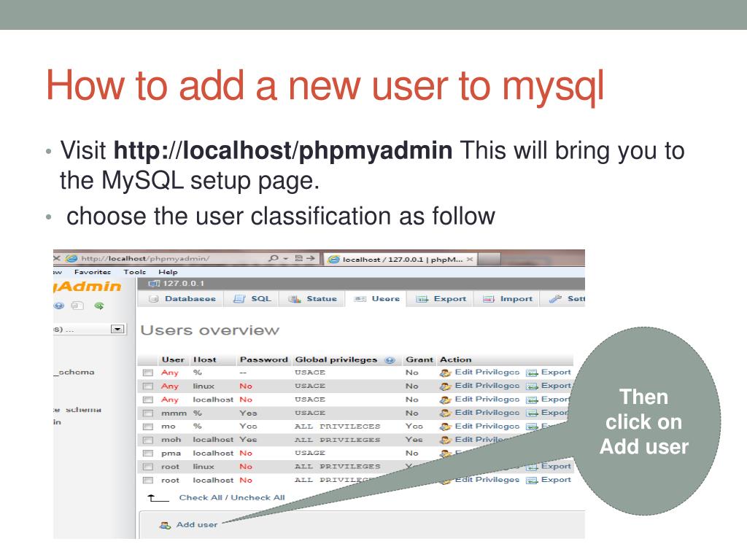Click the Global privileges column header
Screen dimensions: 747x560
pos(336,359)
